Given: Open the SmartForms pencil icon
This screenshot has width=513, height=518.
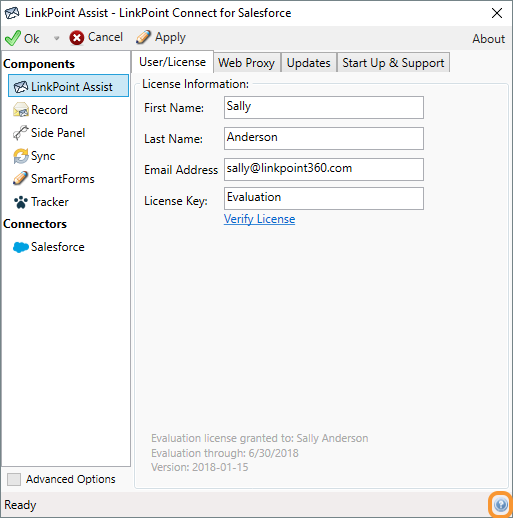Looking at the screenshot, I should 21,179.
